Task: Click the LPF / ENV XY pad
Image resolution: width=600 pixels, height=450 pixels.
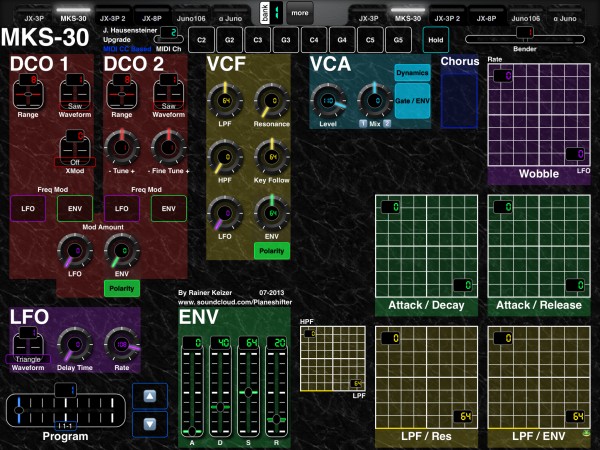Action: (x=539, y=377)
